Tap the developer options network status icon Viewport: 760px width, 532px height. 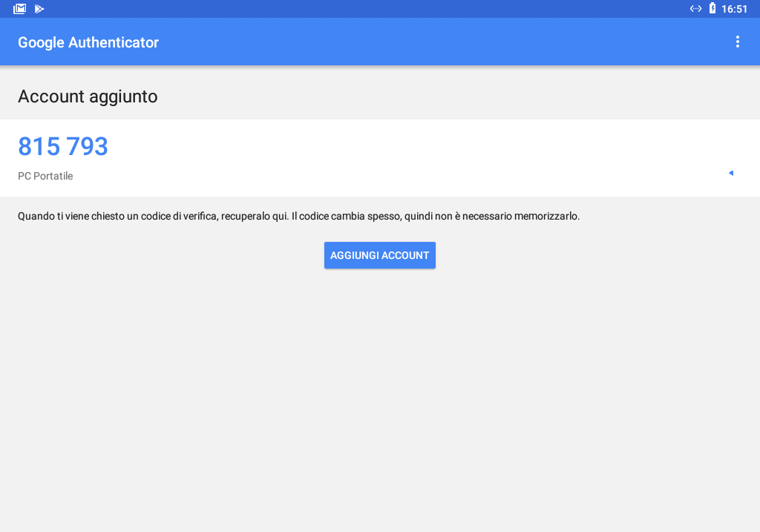pos(695,8)
